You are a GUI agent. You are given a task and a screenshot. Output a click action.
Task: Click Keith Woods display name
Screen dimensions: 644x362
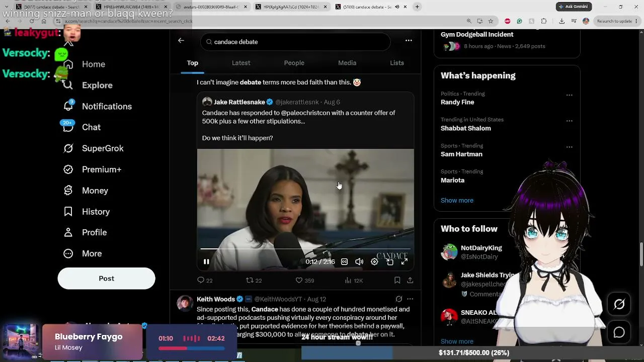[216, 299]
